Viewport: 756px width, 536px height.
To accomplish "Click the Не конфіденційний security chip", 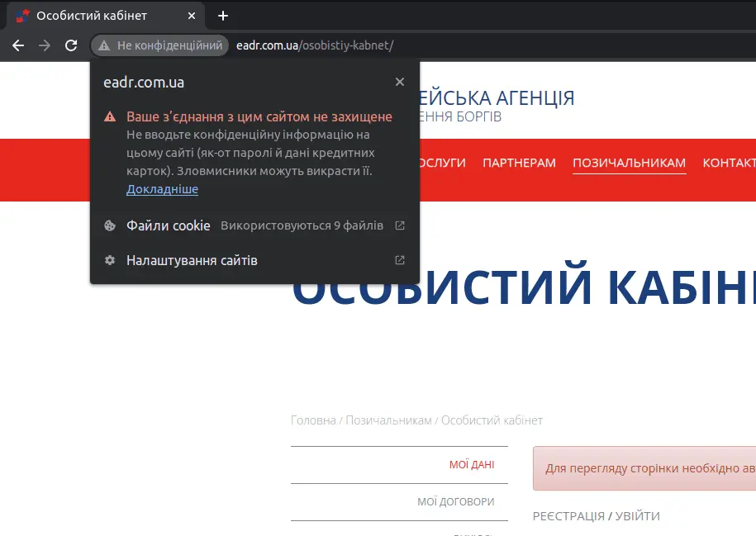I will (160, 45).
